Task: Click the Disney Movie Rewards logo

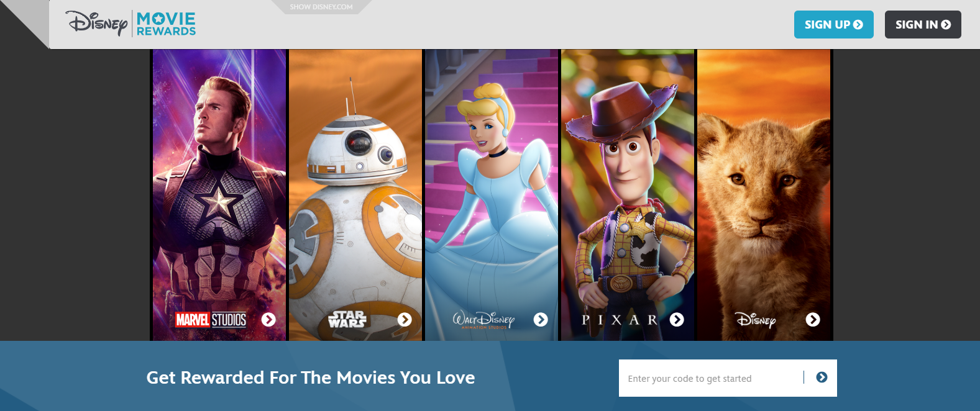Action: 131,24
